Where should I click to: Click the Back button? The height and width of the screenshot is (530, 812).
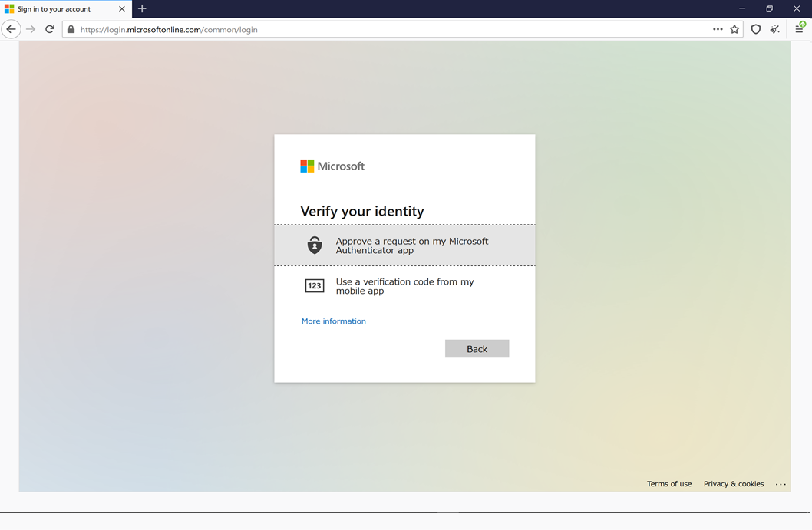click(477, 349)
